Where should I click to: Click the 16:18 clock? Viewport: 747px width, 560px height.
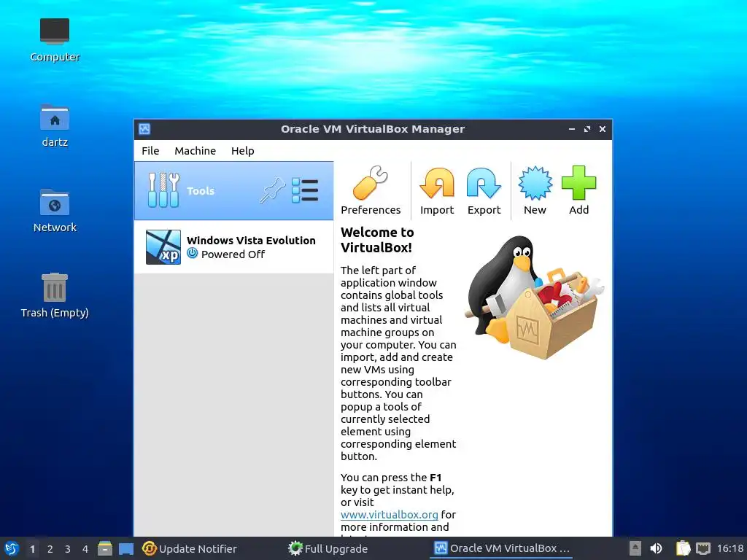(x=729, y=548)
